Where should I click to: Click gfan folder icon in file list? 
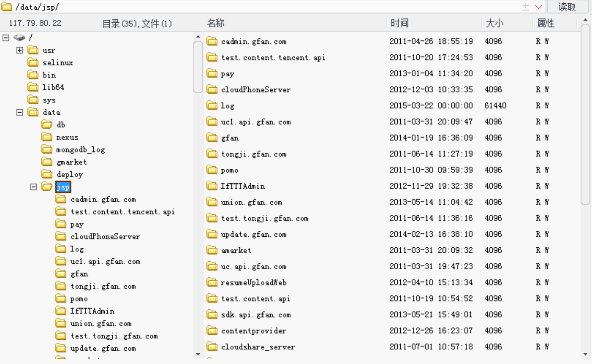212,138
